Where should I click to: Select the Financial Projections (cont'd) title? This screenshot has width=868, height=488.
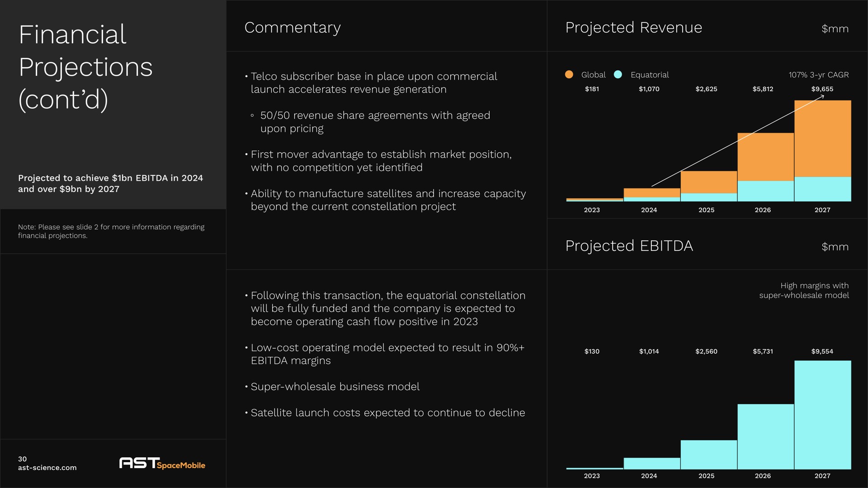coord(86,67)
